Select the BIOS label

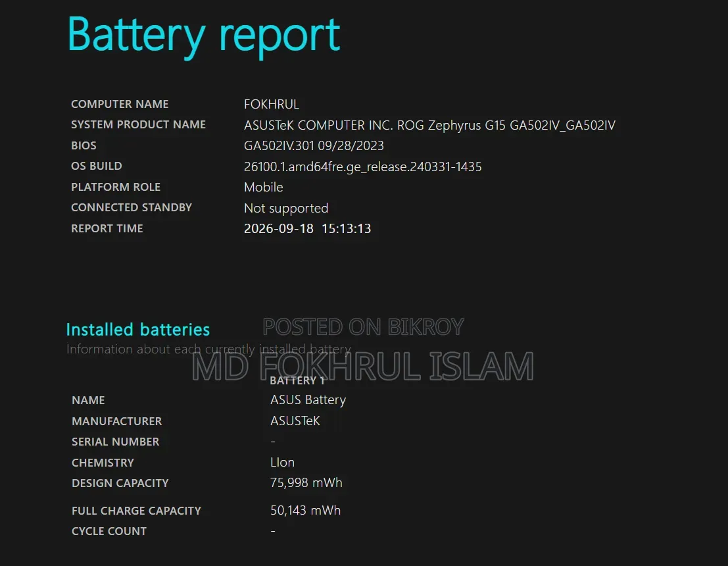tap(84, 145)
